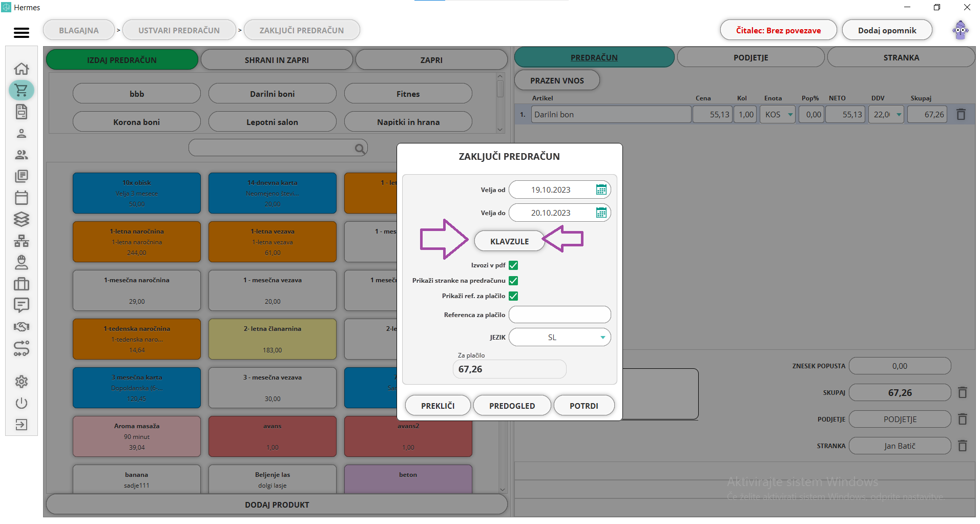
Task: Open the JEZIK language dropdown
Action: pos(559,337)
